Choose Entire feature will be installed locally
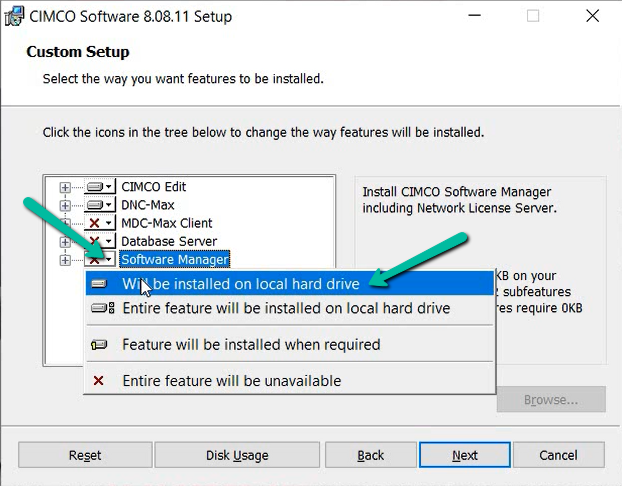The height and width of the screenshot is (486, 622). click(x=290, y=308)
